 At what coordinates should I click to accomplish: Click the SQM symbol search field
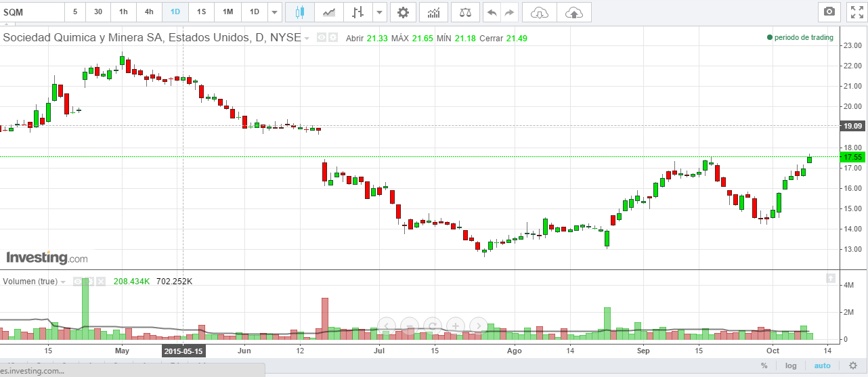32,12
